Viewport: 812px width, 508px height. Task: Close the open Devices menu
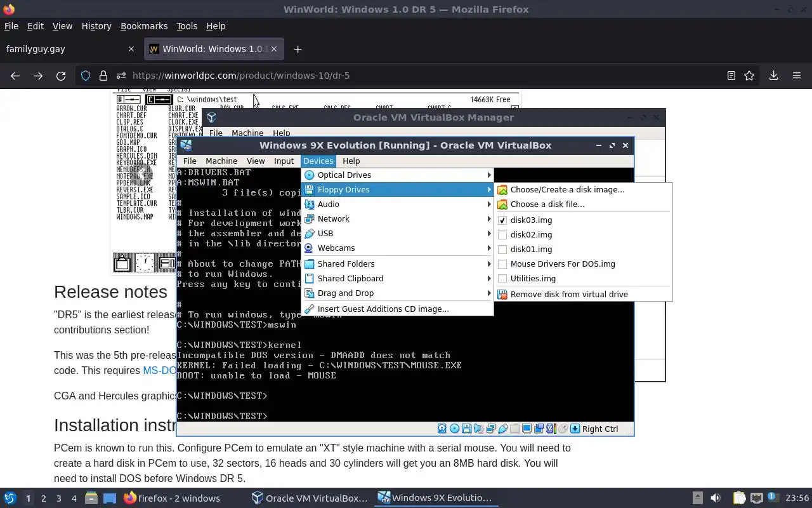(318, 161)
